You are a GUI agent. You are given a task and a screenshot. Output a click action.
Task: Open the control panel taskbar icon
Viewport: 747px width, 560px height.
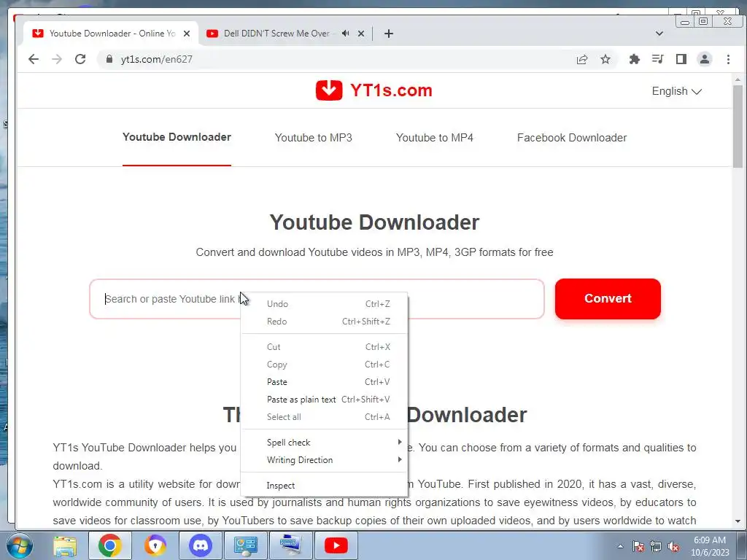click(246, 545)
